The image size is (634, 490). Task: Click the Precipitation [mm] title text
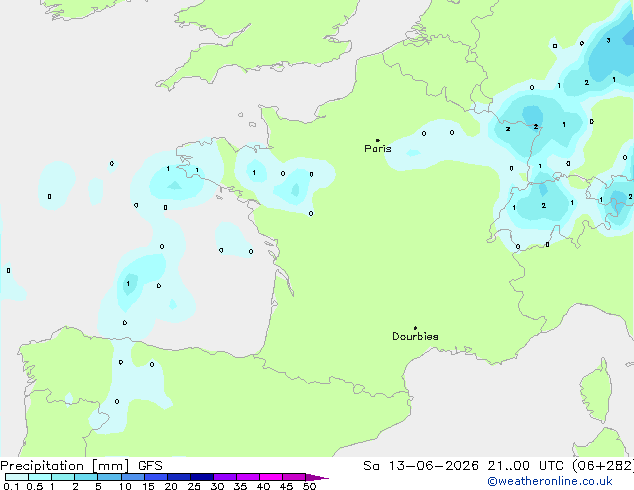pyautogui.click(x=65, y=466)
